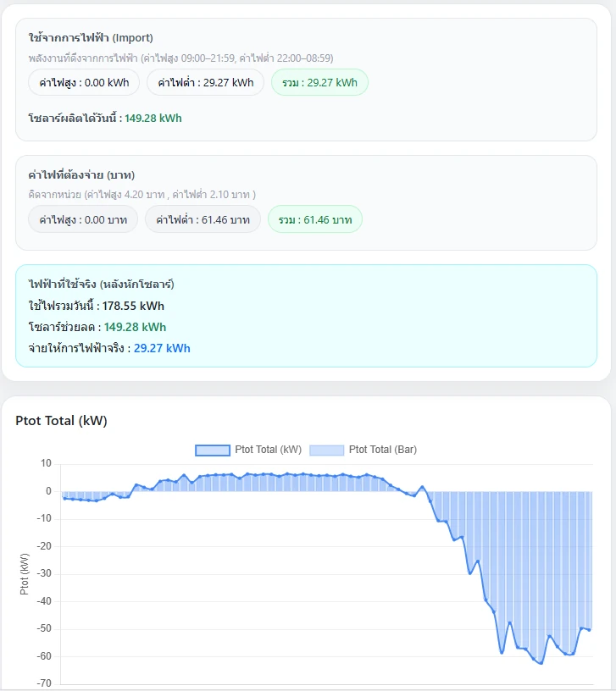Click the โซลาร์ช่วยลด 149.28 kWh line

coord(97,327)
